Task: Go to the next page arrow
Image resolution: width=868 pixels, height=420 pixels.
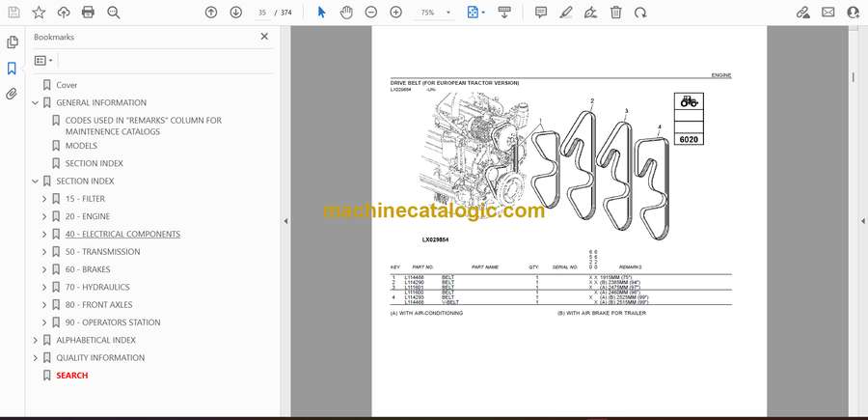Action: [x=236, y=13]
